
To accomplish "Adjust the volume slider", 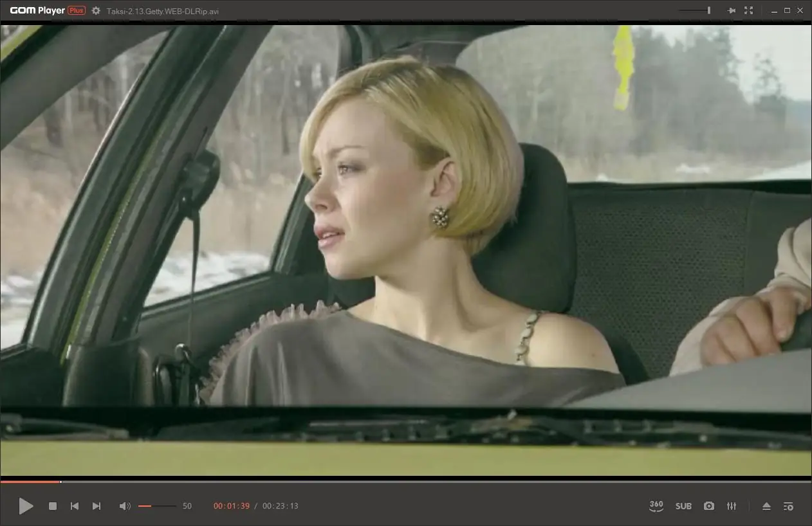I will coord(157,506).
